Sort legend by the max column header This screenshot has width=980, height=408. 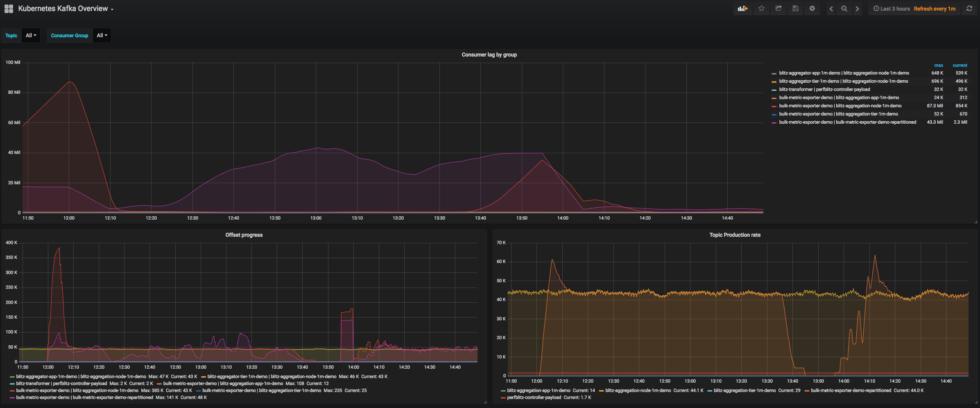pos(939,66)
